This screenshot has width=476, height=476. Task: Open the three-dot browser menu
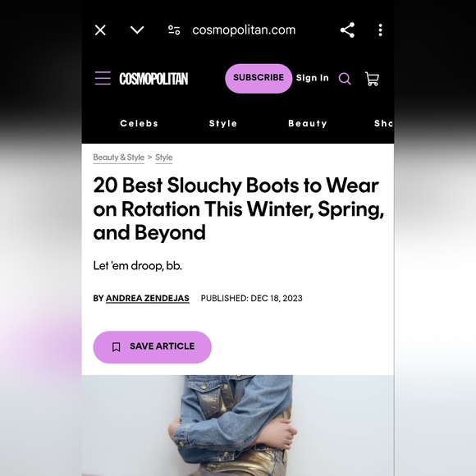(x=380, y=30)
